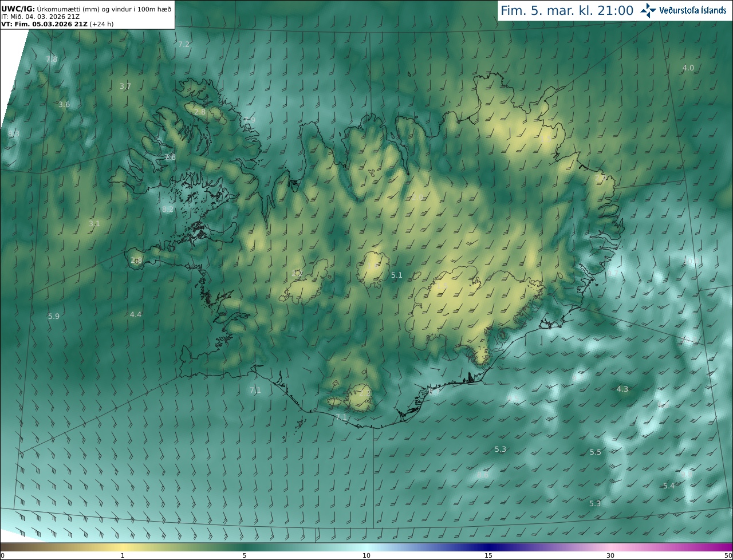The image size is (733, 560).
Task: Click the 5.5 map value
Action: (x=596, y=452)
